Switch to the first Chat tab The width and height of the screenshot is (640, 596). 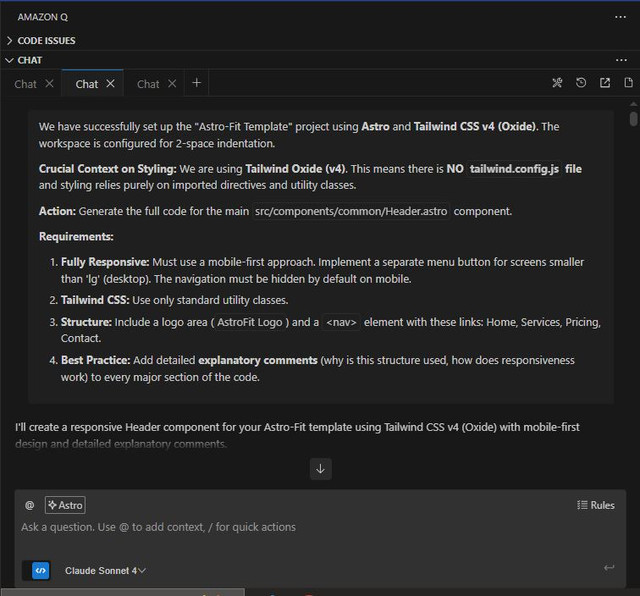(x=25, y=84)
